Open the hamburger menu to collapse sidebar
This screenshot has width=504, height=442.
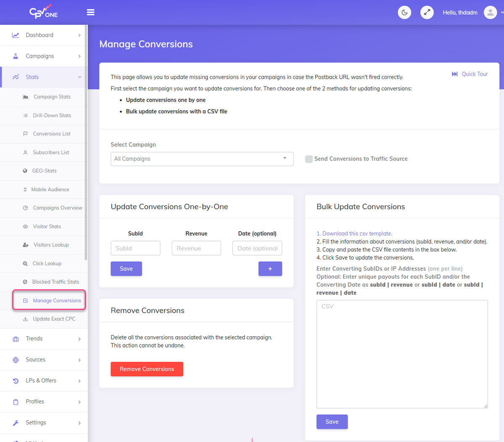pyautogui.click(x=91, y=12)
